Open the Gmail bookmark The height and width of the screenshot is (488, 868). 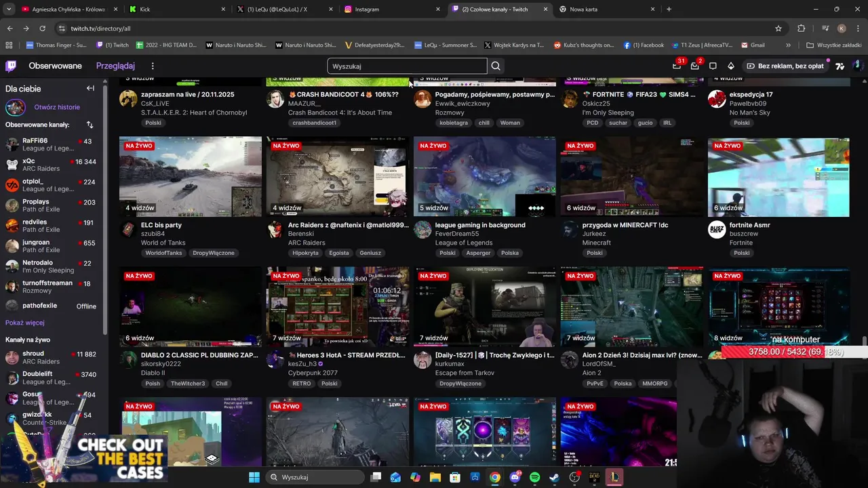tap(753, 45)
